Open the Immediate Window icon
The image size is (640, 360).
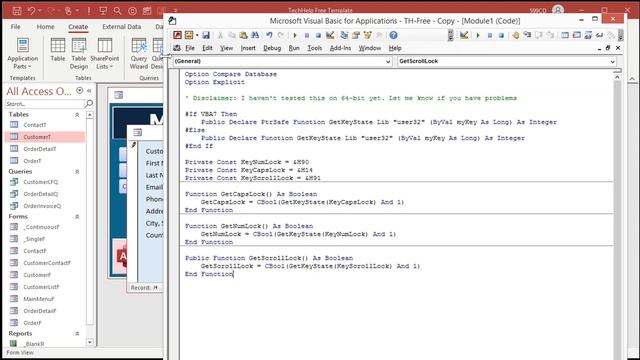coord(576,35)
